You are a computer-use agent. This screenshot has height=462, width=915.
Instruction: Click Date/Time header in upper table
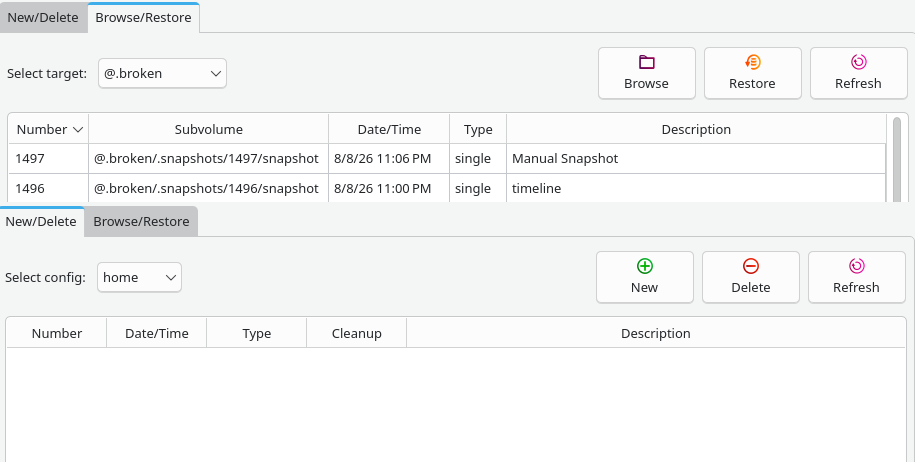(x=389, y=130)
